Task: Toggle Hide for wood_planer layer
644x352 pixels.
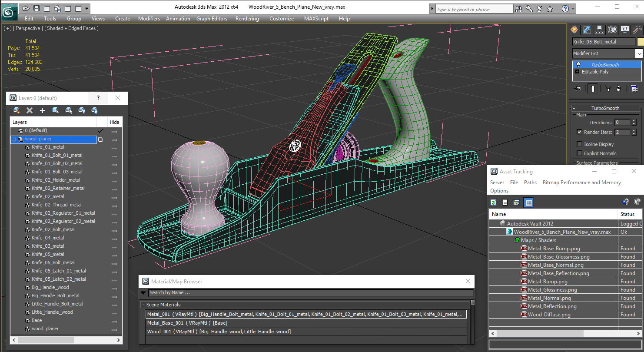Action: (x=114, y=140)
